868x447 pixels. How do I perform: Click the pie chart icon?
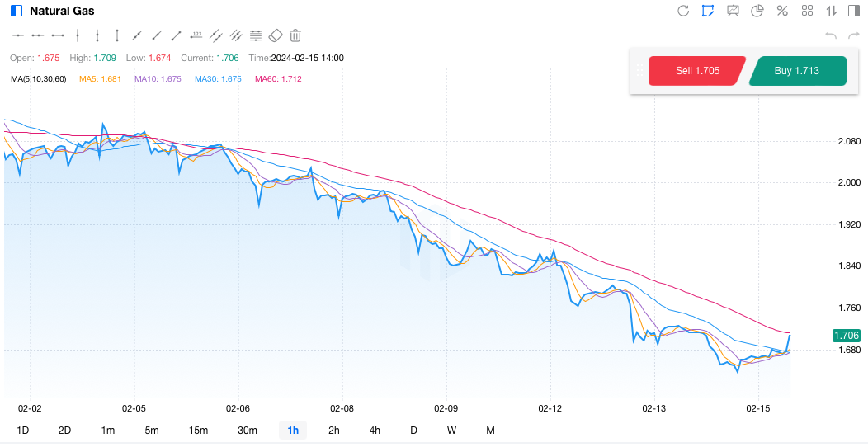757,11
